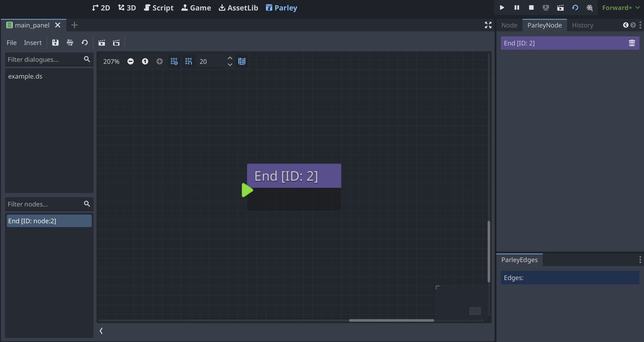This screenshot has height=342, width=644.
Task: Delete the End node via the trash icon
Action: tap(632, 43)
